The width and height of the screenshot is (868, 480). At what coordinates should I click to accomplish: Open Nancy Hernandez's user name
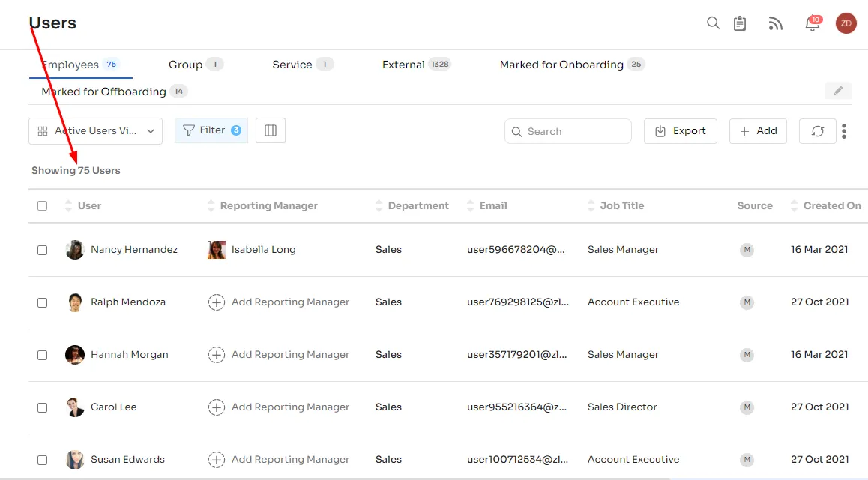point(134,250)
